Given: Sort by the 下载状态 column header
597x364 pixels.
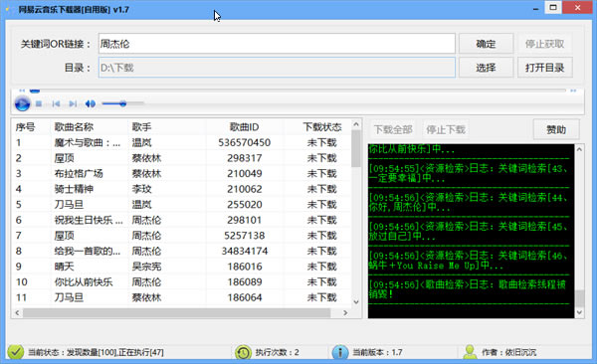Looking at the screenshot, I should [322, 126].
